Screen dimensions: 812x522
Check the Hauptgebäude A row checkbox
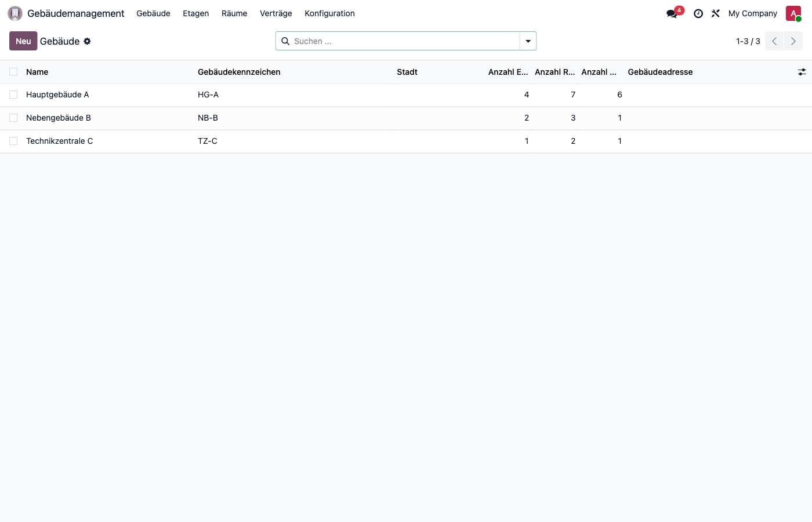point(13,95)
